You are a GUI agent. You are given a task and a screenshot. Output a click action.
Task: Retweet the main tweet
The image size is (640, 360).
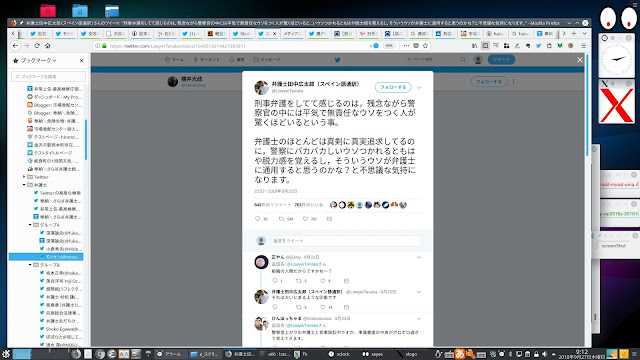pos(281,219)
